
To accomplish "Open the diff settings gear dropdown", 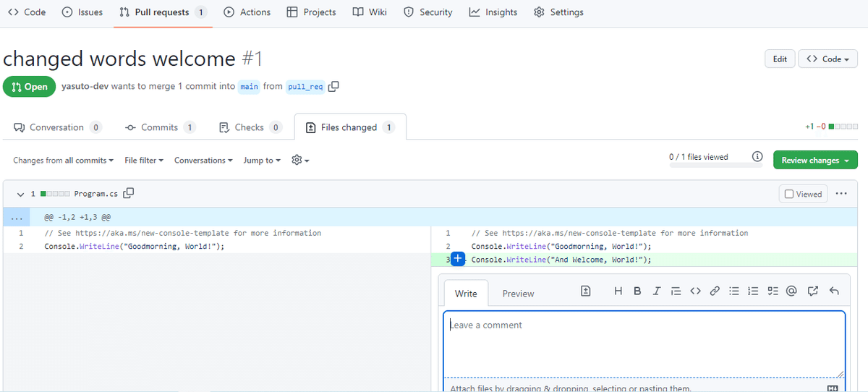I will tap(300, 160).
